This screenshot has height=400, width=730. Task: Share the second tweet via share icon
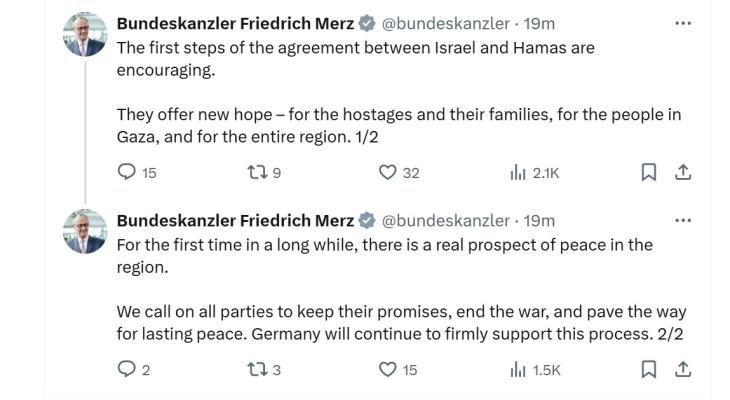click(x=684, y=370)
